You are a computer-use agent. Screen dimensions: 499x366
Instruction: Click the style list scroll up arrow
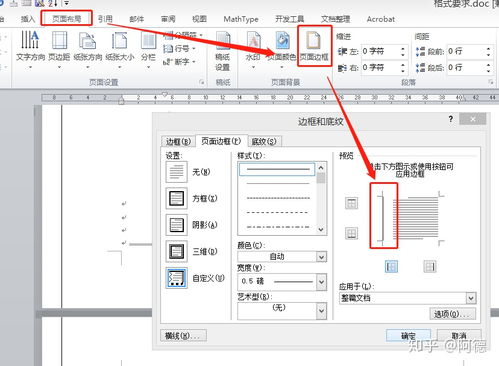pos(321,167)
